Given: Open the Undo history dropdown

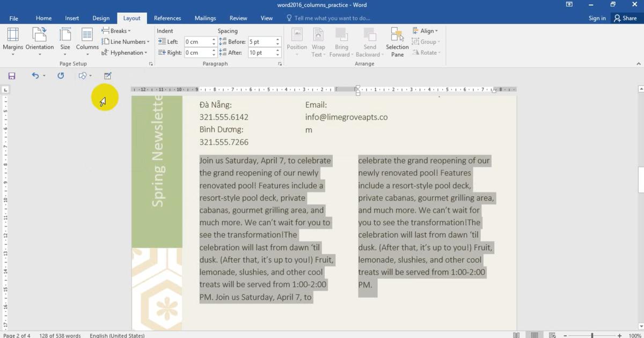Looking at the screenshot, I should tap(44, 76).
